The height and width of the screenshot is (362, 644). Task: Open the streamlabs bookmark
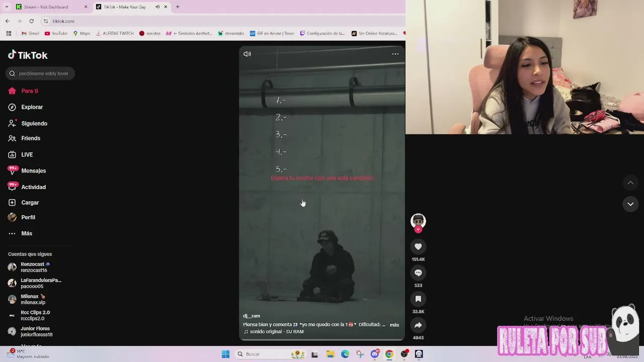(x=231, y=34)
